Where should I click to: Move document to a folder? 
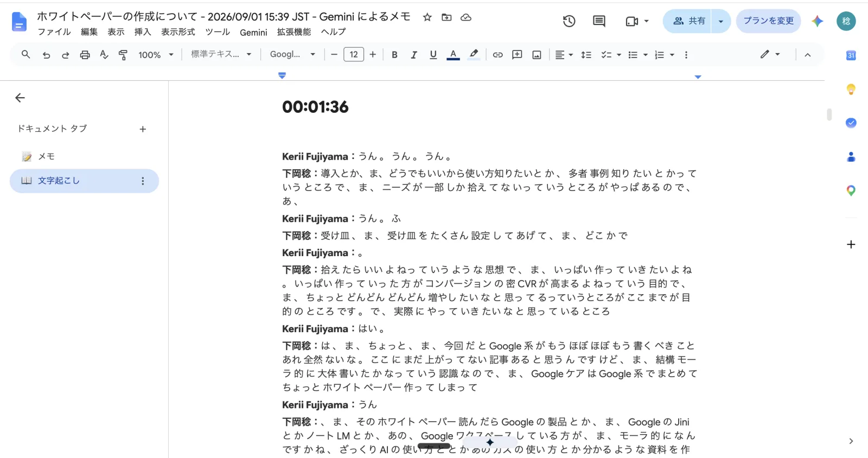coord(446,17)
